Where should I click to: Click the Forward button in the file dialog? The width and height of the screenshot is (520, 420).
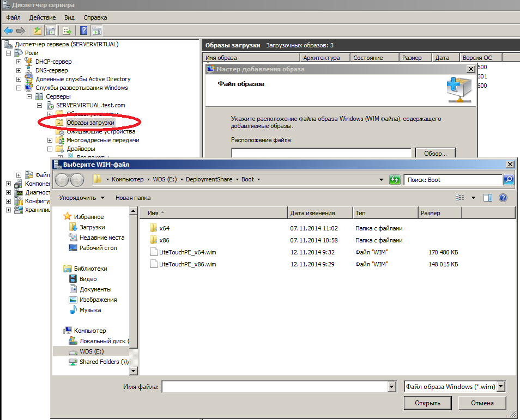[x=77, y=180]
